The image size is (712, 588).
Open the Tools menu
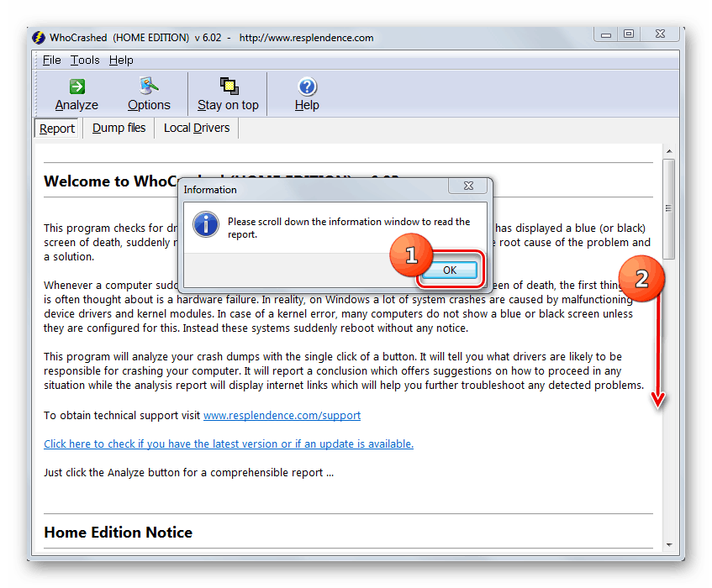click(x=85, y=60)
